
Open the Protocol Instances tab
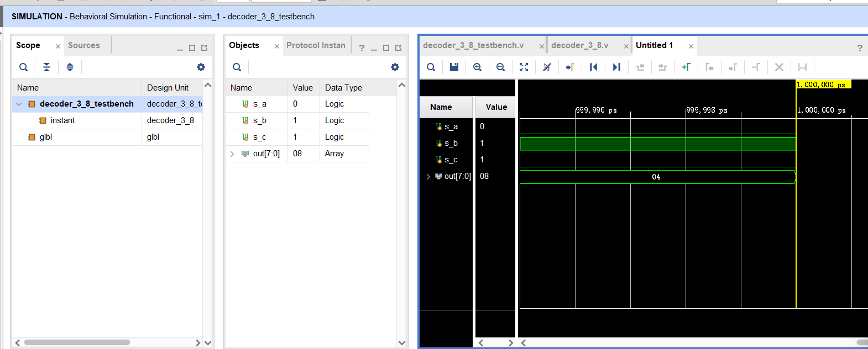tap(316, 45)
